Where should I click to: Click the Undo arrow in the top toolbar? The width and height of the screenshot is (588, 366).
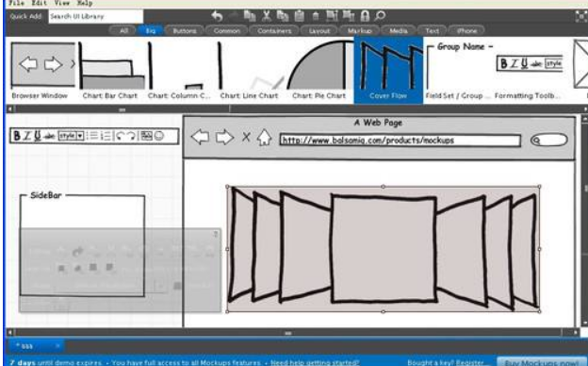217,16
